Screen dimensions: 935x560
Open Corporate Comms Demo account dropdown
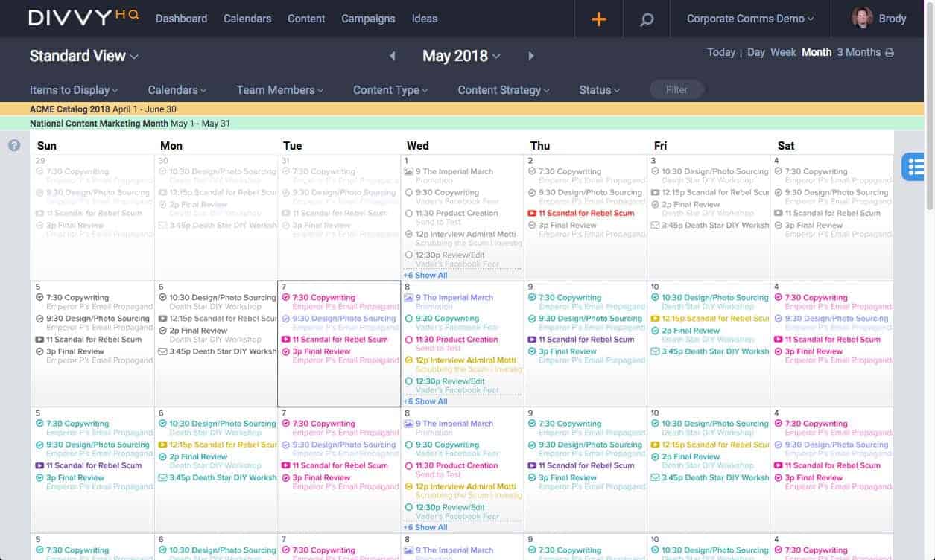tap(750, 19)
